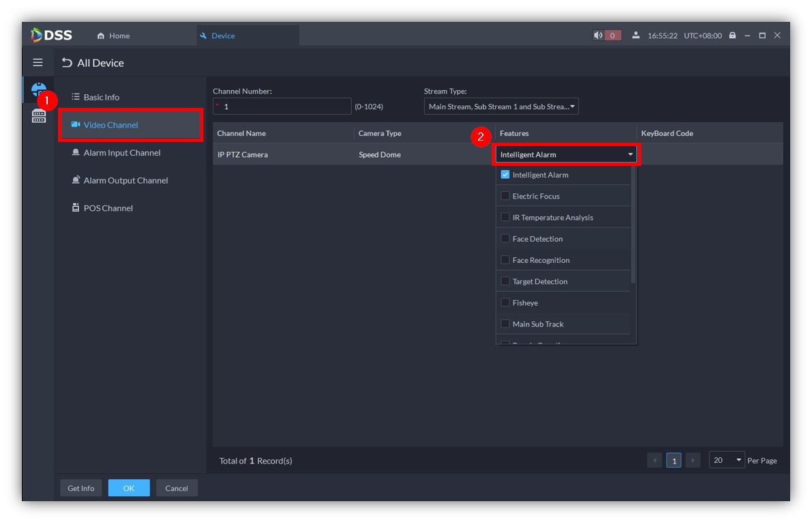The width and height of the screenshot is (812, 523).
Task: Click the OK button
Action: (128, 488)
